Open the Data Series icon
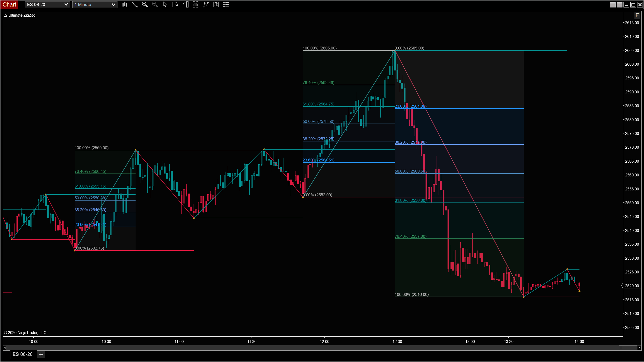This screenshot has height=362, width=644. pyautogui.click(x=195, y=5)
